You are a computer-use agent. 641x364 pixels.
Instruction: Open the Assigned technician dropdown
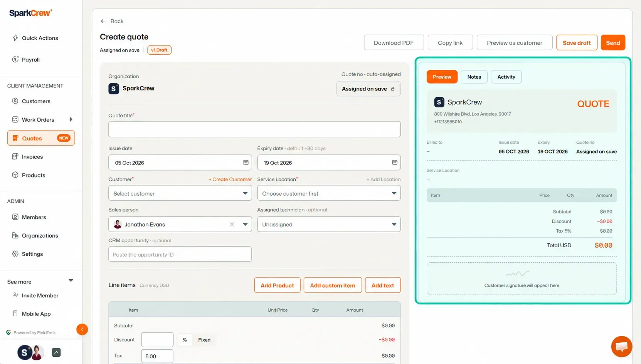[x=329, y=224]
